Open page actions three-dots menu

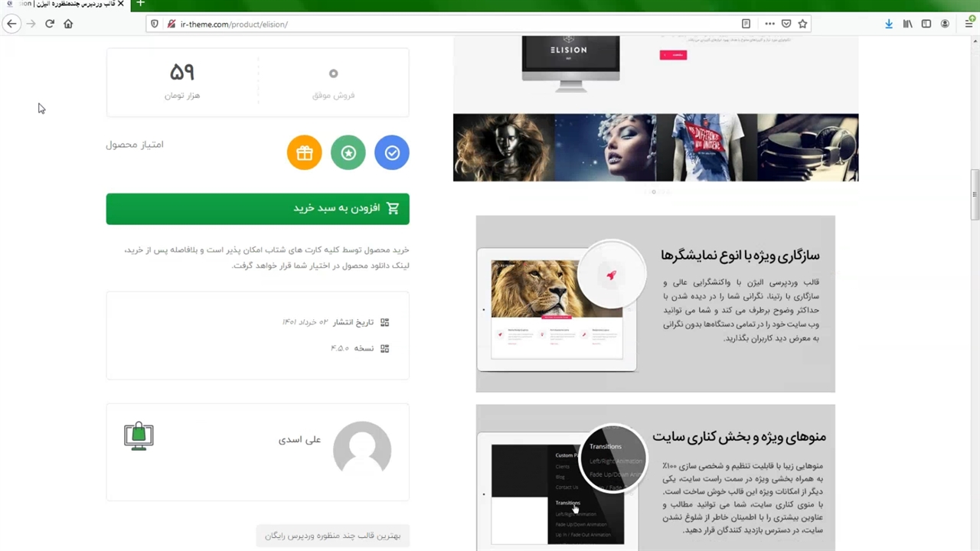point(769,24)
